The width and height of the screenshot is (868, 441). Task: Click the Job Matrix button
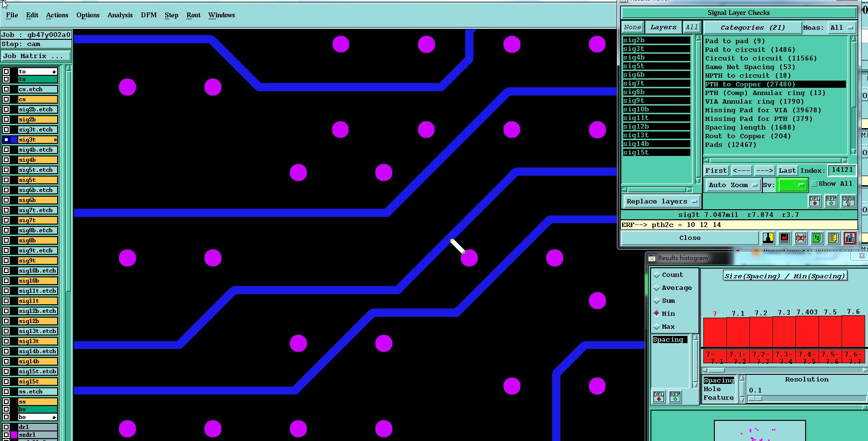click(x=36, y=56)
